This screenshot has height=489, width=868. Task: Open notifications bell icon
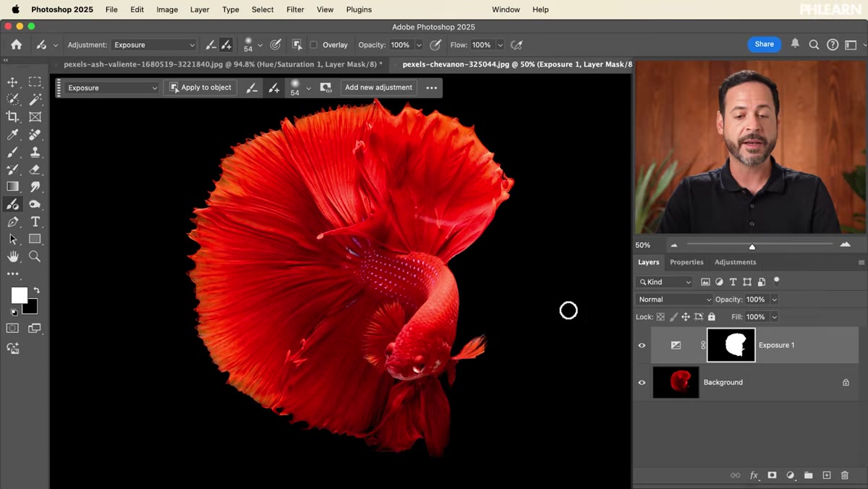(x=795, y=44)
